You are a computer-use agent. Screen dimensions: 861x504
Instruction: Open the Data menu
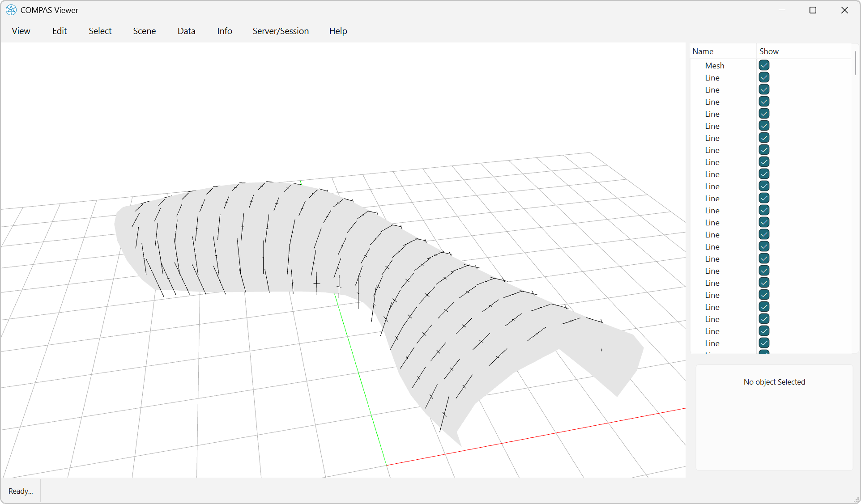[x=186, y=31]
